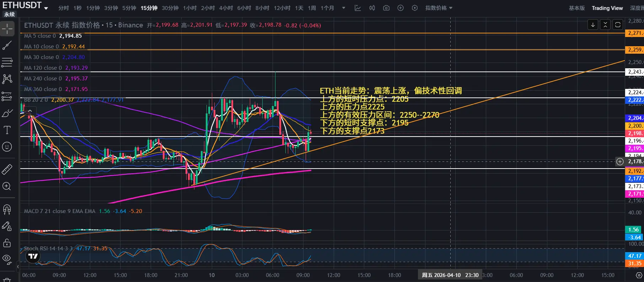The height and width of the screenshot is (282, 644).
Task: Select the 3分钟 interval
Action: click(x=111, y=8)
